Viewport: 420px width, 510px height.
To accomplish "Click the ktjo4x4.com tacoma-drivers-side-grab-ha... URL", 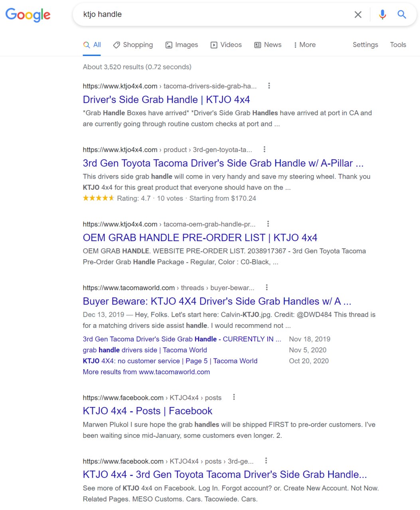I will click(x=170, y=86).
